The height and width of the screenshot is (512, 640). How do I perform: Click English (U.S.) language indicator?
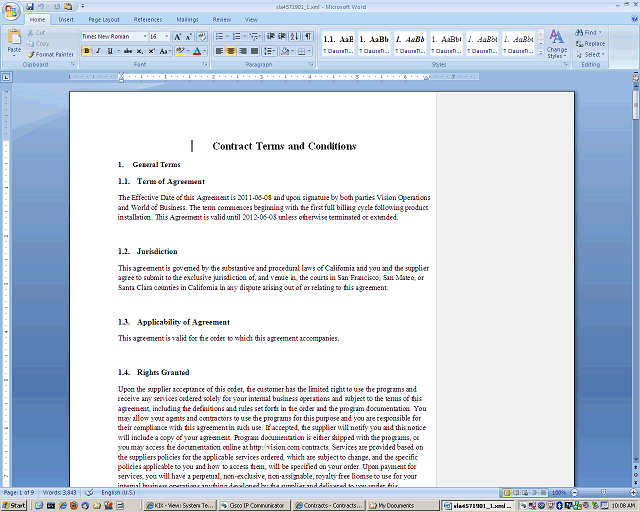tap(118, 492)
